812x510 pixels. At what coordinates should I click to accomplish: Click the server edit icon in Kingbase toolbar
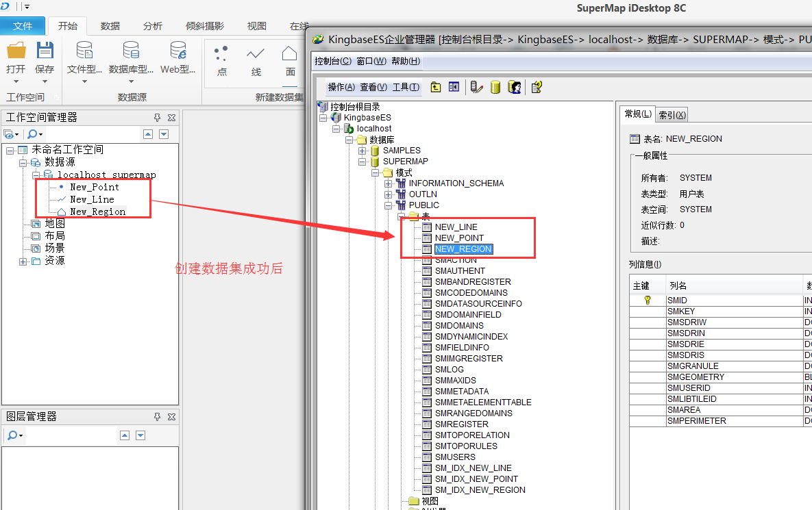click(x=476, y=87)
